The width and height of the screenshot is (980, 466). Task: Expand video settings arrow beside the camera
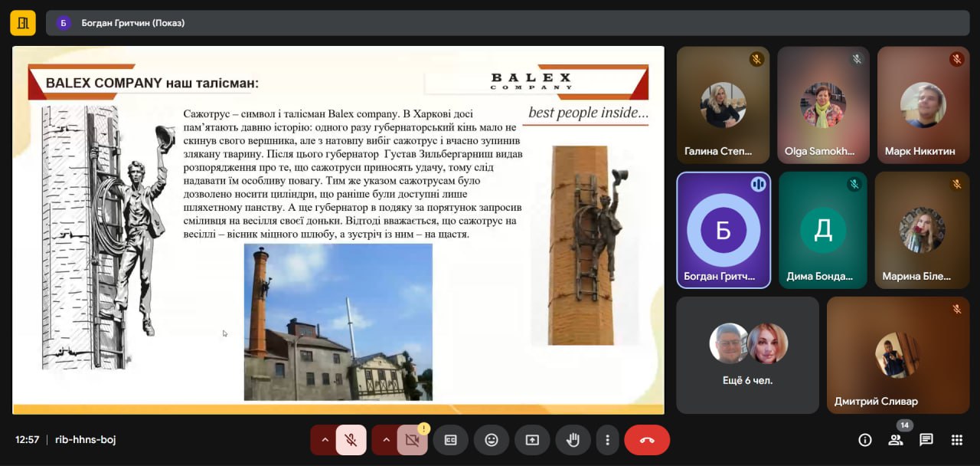point(385,440)
